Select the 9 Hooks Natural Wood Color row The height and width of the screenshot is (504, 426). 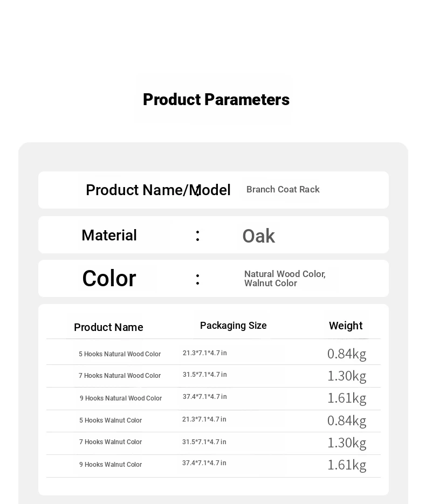point(213,398)
